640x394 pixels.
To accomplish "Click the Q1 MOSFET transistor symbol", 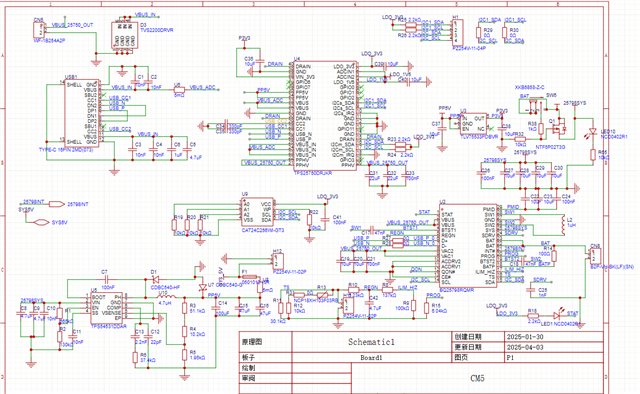I will coord(558,127).
